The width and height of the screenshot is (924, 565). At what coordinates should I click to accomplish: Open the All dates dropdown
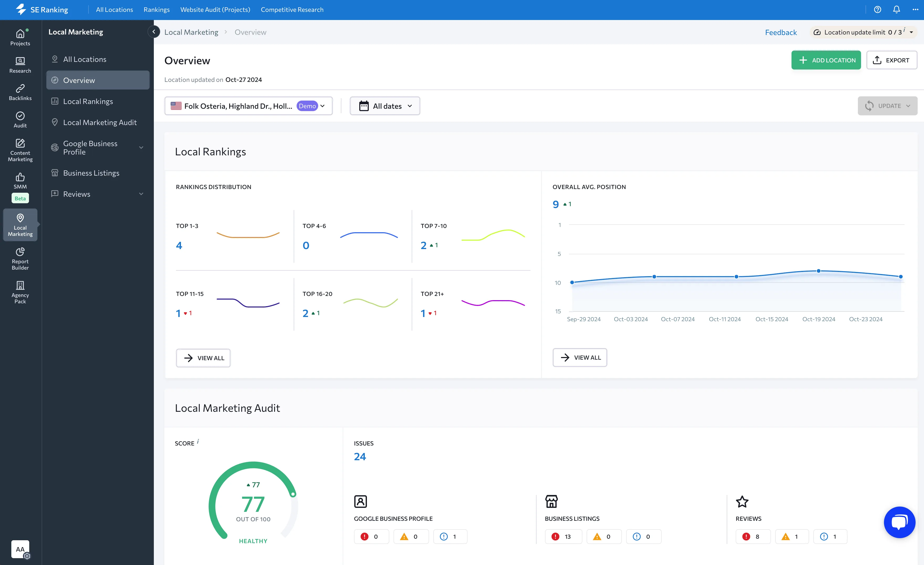coord(385,106)
